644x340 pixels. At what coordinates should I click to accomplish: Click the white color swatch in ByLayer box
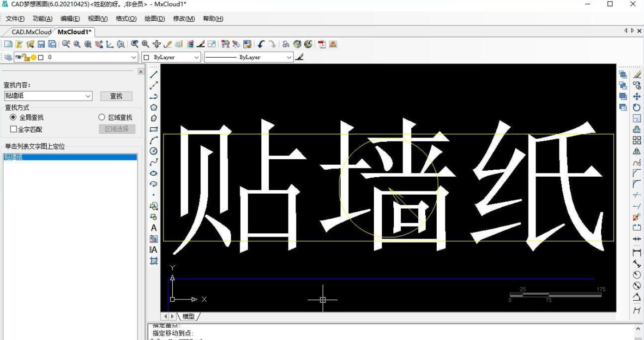pos(147,57)
